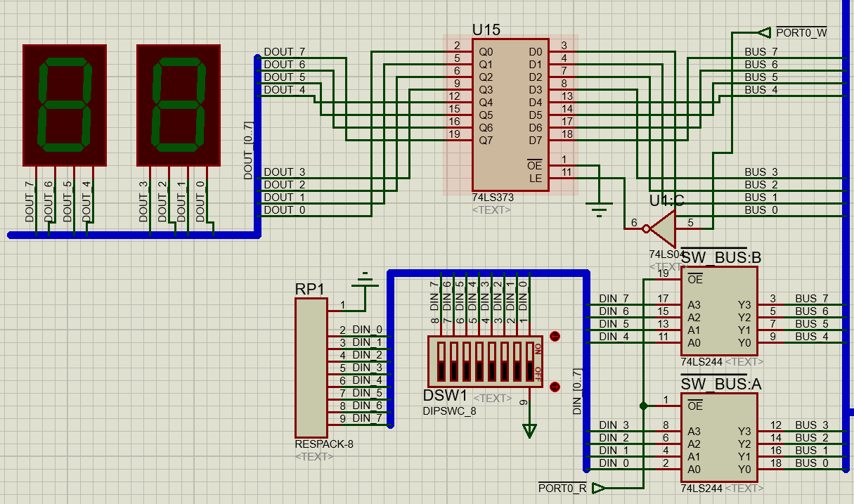This screenshot has height=504, width=854.
Task: Toggle DIP switch 3 wired to DIN_2
Action: [504, 361]
